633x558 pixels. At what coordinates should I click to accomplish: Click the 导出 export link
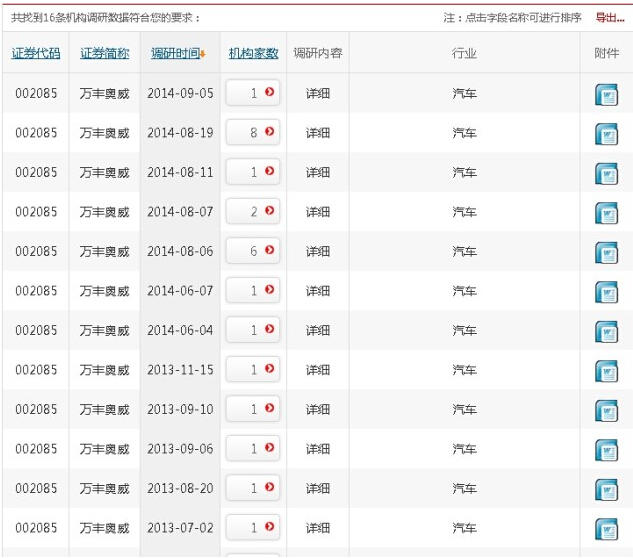click(610, 18)
